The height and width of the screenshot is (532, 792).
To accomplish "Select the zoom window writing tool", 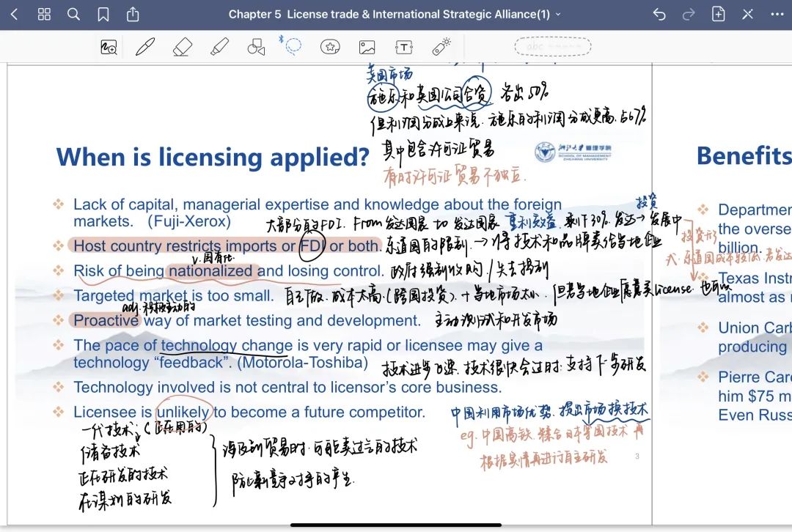I will click(x=109, y=48).
